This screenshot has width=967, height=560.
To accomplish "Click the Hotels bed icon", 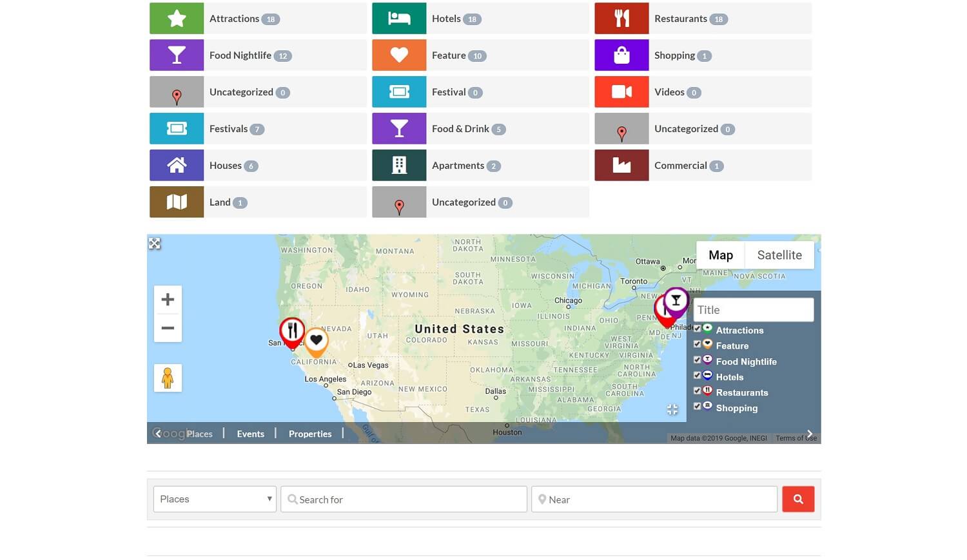I will [x=398, y=18].
